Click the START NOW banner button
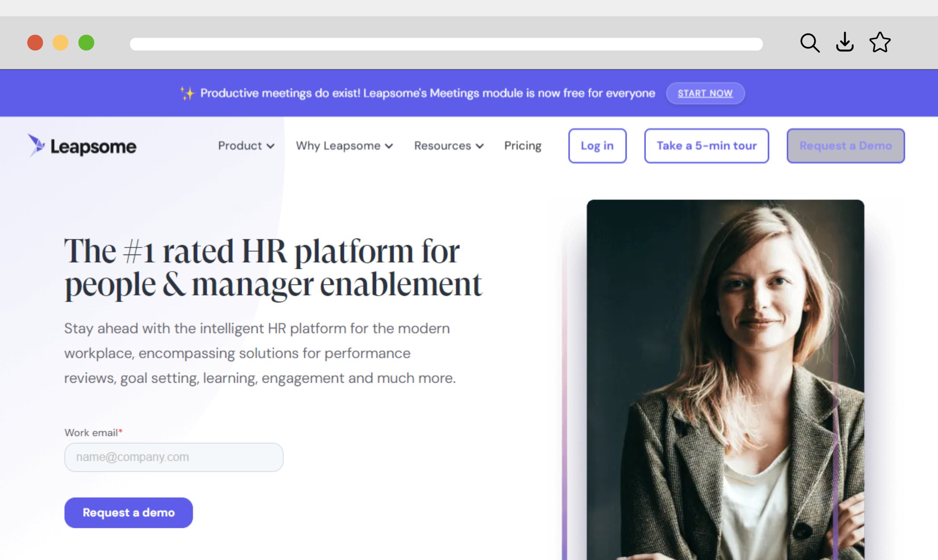Screen dimensions: 938x560 coord(705,93)
